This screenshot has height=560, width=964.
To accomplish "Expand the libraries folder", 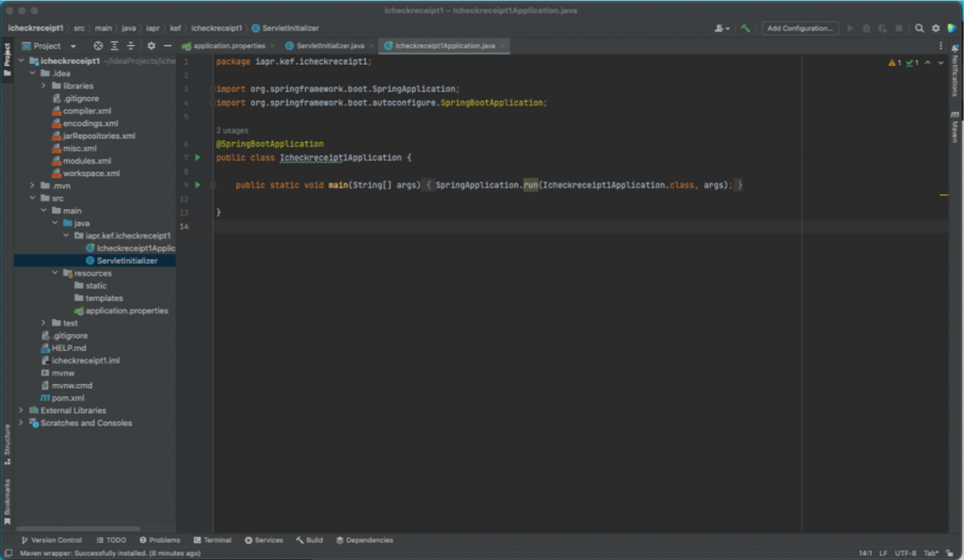I will [x=43, y=86].
